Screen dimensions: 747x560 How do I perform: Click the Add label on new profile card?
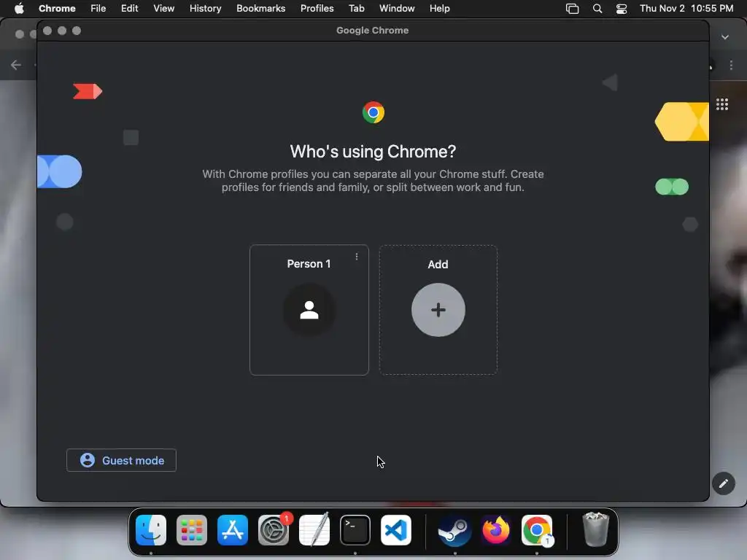click(x=438, y=264)
